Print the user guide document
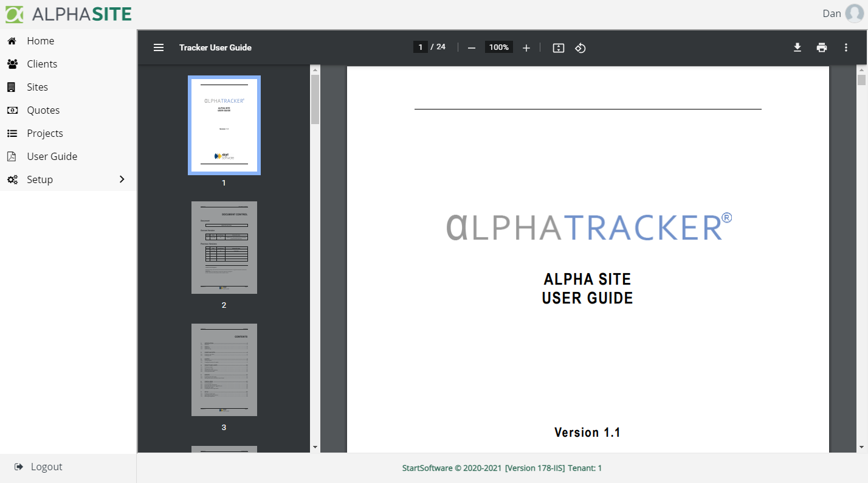 (821, 47)
